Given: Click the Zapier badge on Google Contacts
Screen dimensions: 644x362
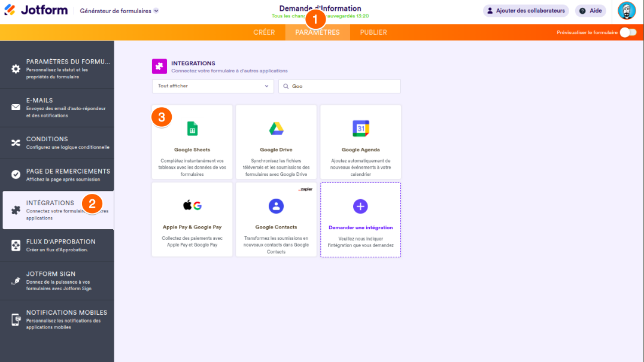Looking at the screenshot, I should click(305, 189).
